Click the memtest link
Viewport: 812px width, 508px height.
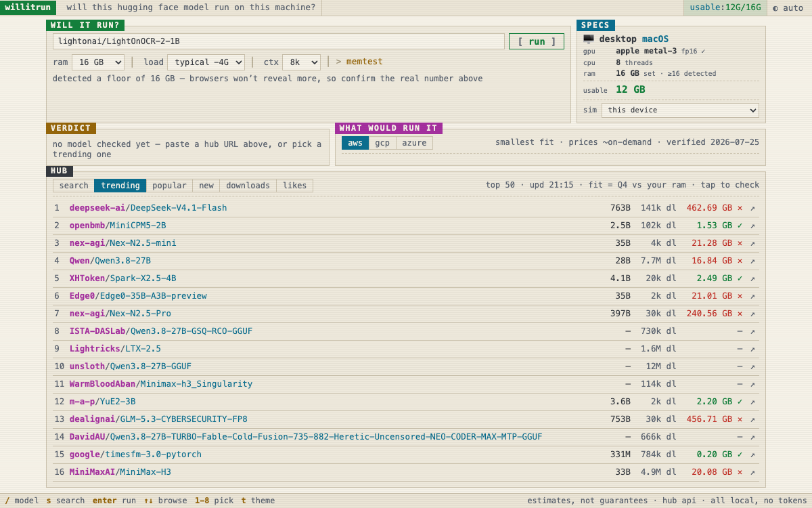(365, 62)
